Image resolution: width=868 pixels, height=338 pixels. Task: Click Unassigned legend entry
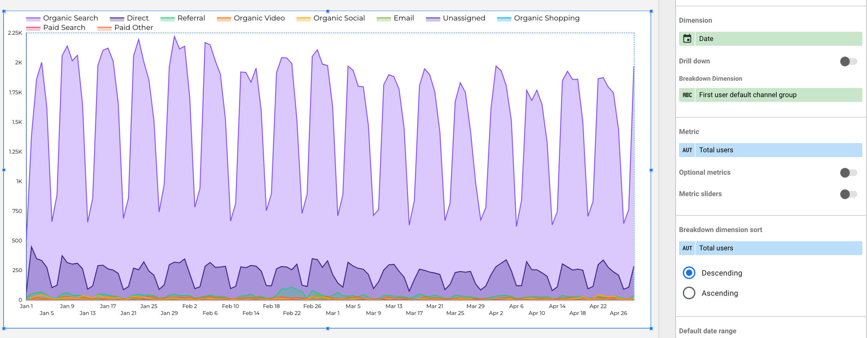[x=455, y=18]
